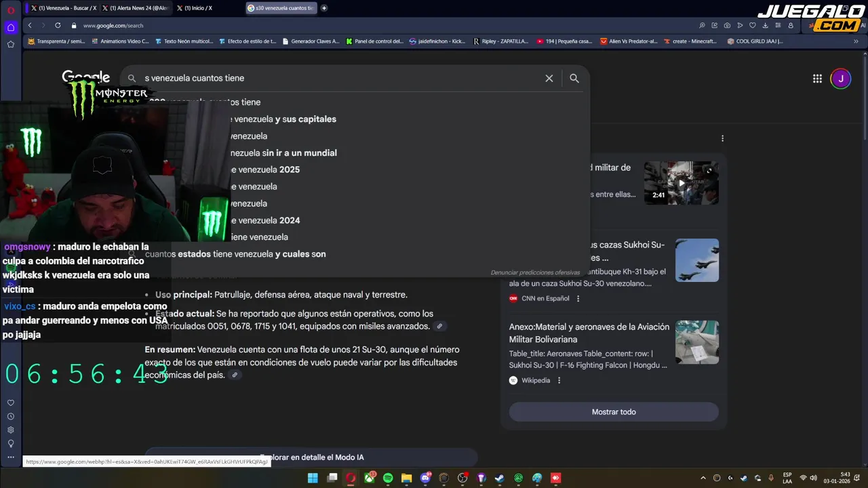Open the easy setup sliders icon
The height and width of the screenshot is (488, 868).
[x=778, y=25]
